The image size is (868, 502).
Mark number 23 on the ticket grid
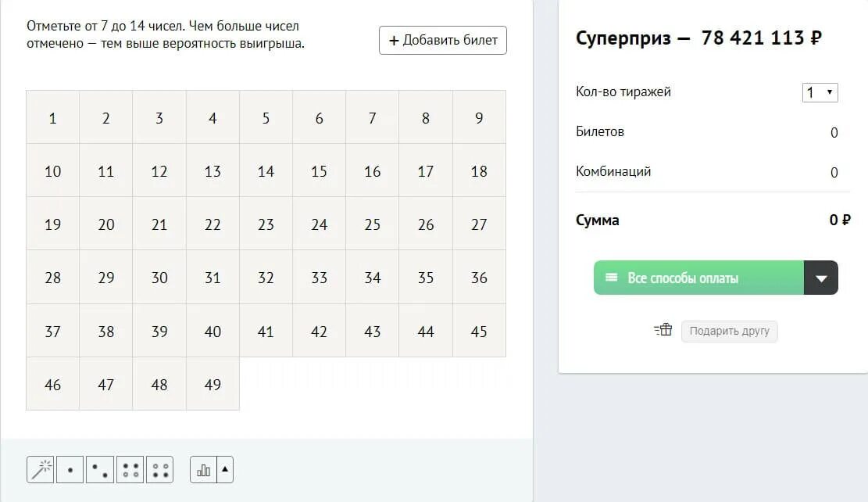point(266,224)
